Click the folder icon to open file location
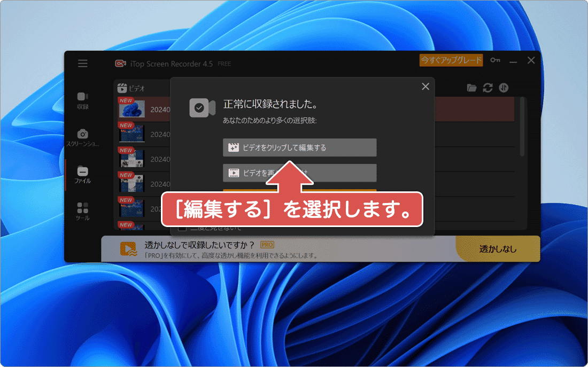The image size is (588, 367). click(x=471, y=87)
